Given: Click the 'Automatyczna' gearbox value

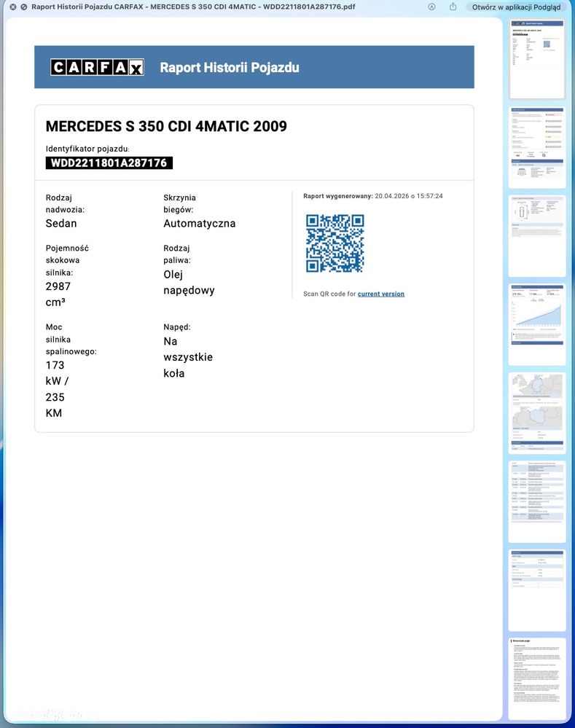Looking at the screenshot, I should point(199,223).
